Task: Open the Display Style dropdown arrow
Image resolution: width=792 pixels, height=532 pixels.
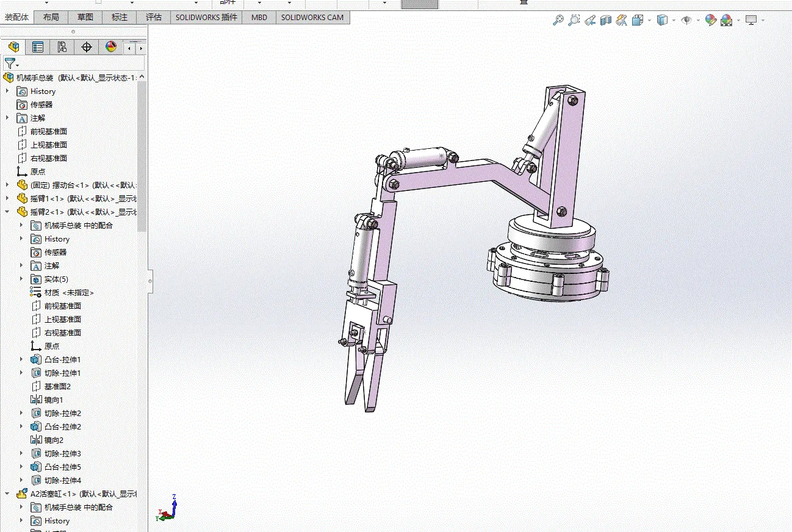Action: (674, 21)
